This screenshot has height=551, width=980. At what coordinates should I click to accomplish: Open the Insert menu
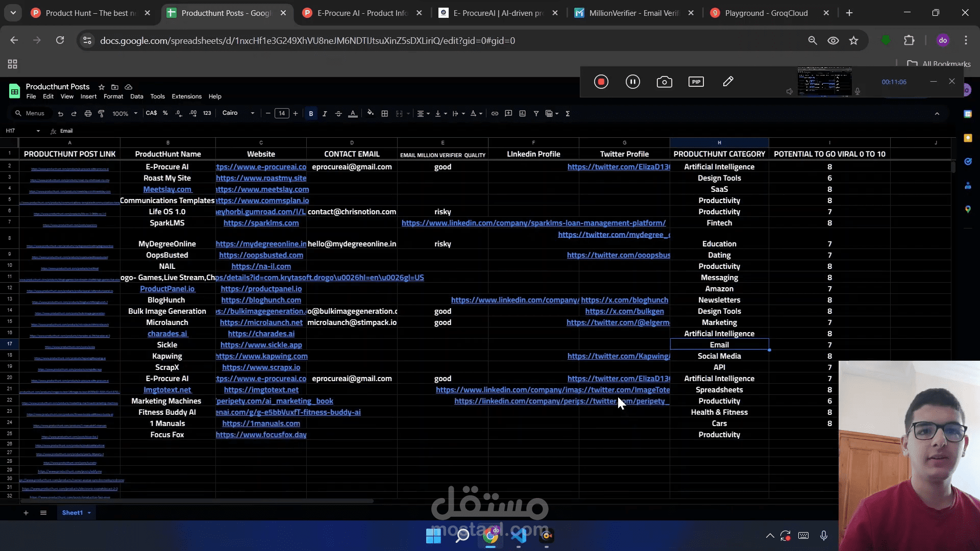point(88,96)
